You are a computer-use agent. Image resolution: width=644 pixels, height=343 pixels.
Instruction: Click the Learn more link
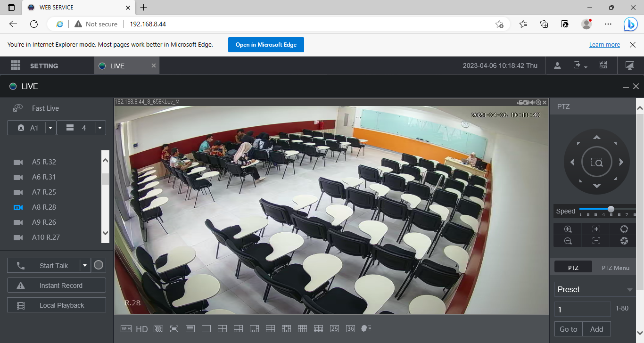[604, 45]
